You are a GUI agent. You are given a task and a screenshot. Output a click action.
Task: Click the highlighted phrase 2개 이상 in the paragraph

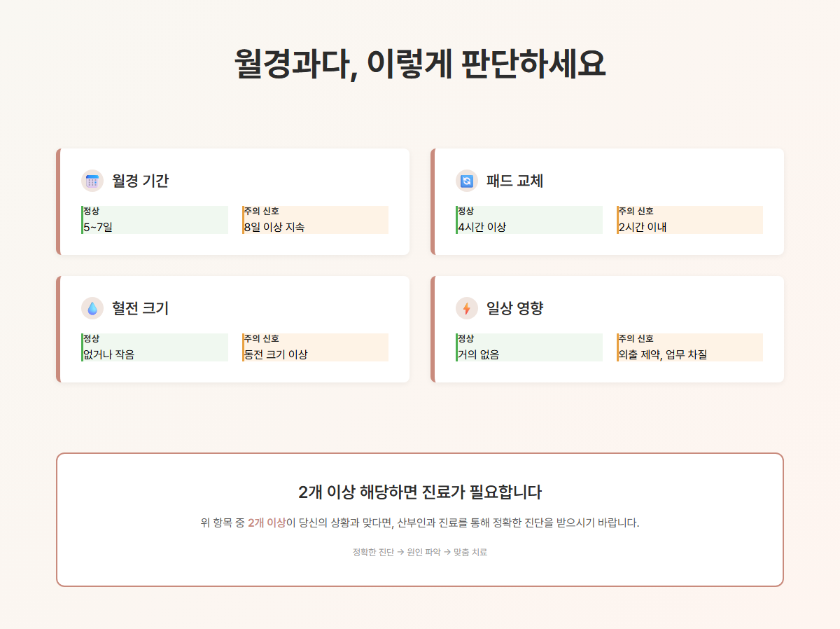267,523
